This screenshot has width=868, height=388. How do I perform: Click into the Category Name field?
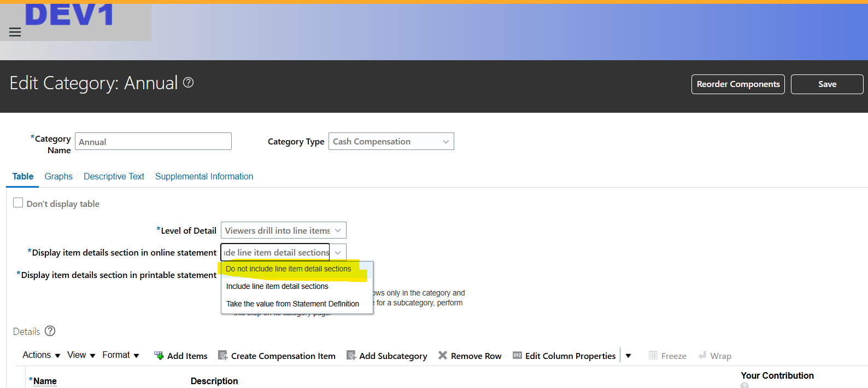pos(153,141)
